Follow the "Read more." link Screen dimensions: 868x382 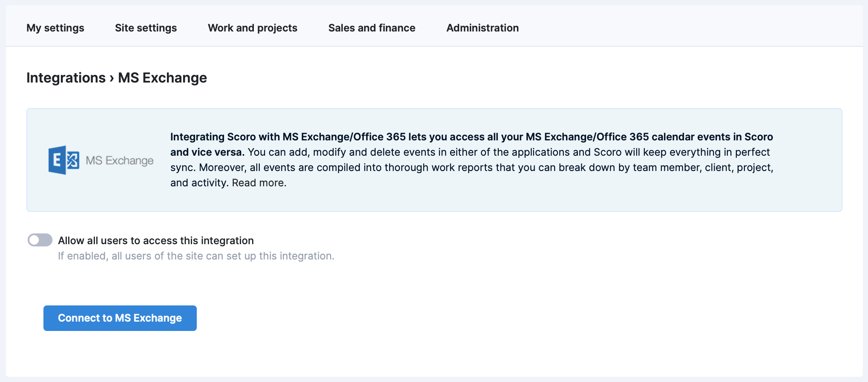coord(259,183)
